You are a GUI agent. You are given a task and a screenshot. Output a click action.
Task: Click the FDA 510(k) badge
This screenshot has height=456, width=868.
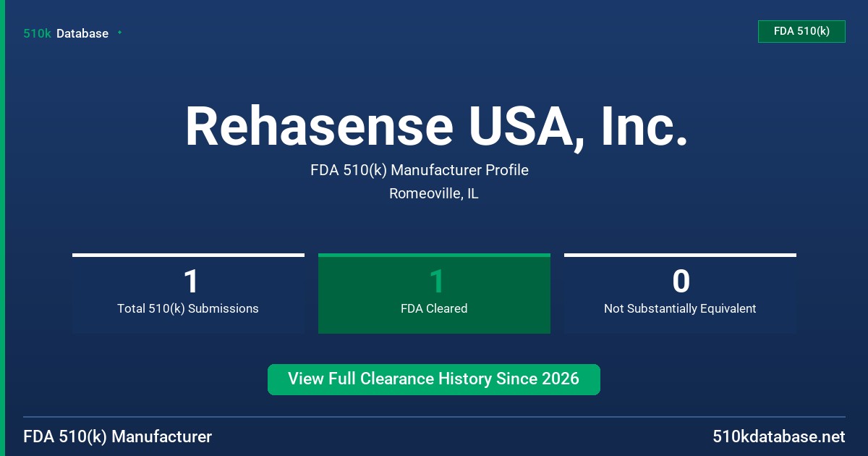[801, 31]
